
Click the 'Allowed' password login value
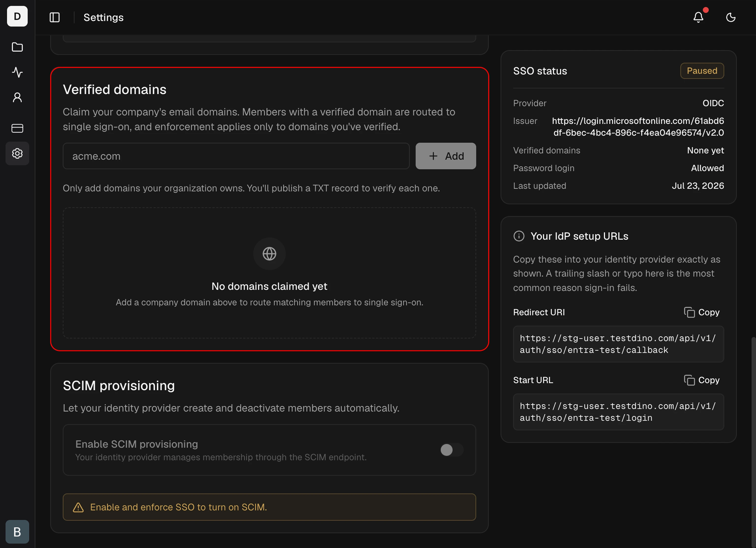pyautogui.click(x=707, y=168)
